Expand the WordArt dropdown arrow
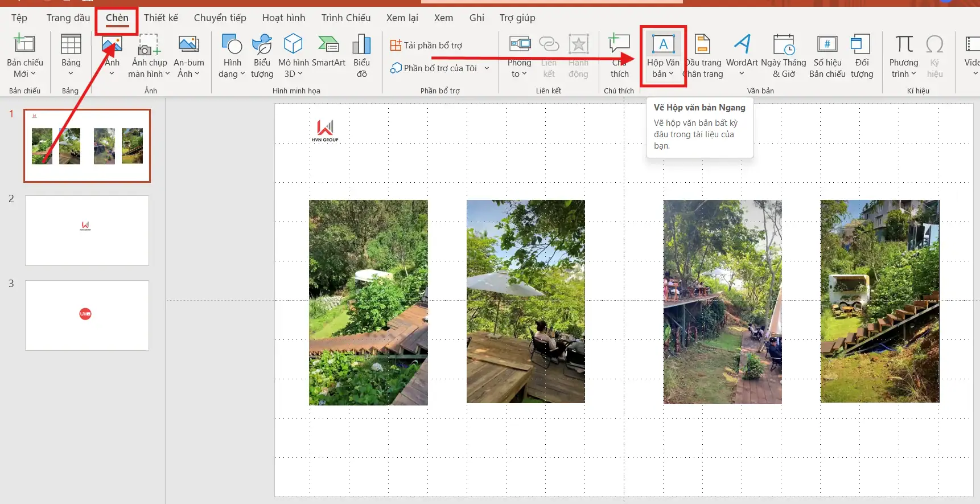The height and width of the screenshot is (504, 980). pos(742,73)
